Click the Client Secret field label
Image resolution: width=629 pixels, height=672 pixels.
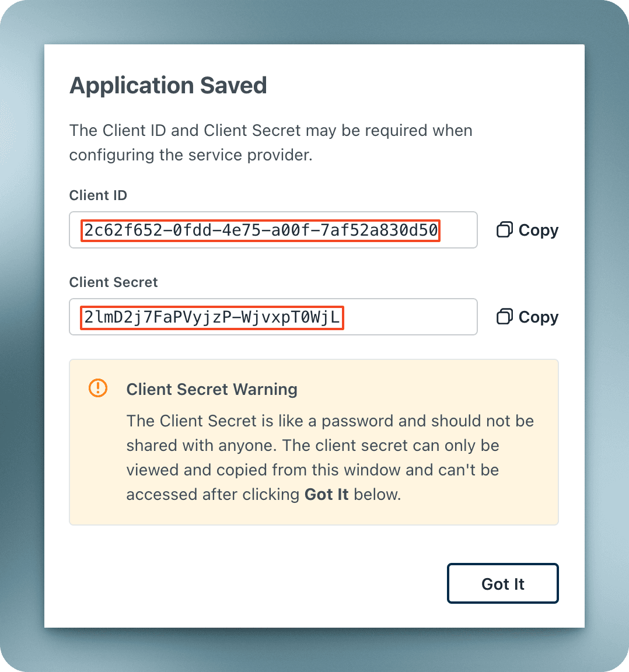coord(113,282)
